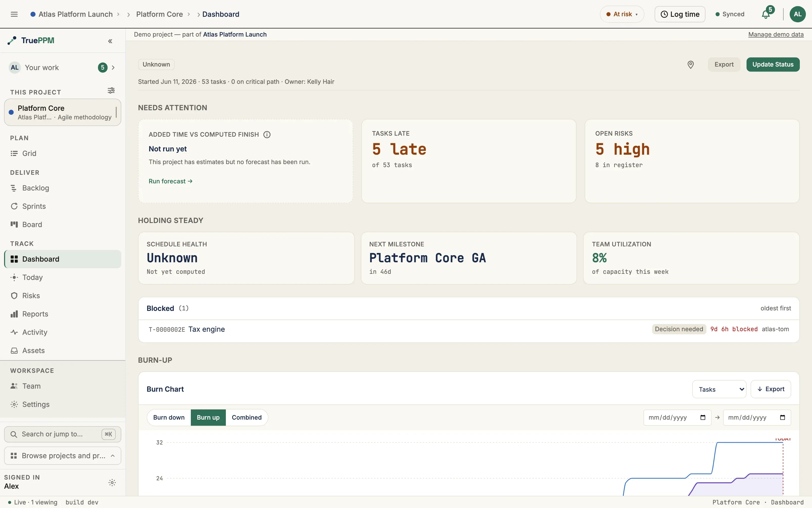This screenshot has width=812, height=508.
Task: Open Grid view from sidebar
Action: coord(63,153)
